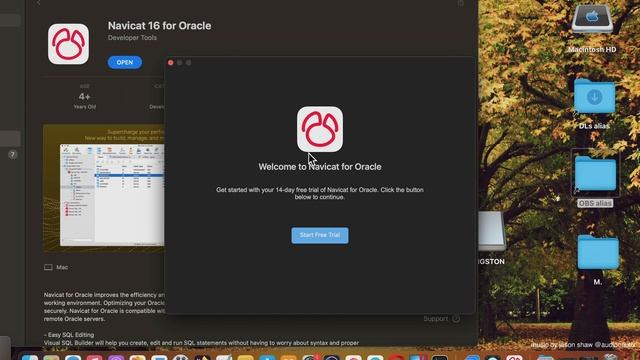Viewport: 640px width, 360px height.
Task: Click the blue OPEN button in App Store
Action: coord(124,62)
